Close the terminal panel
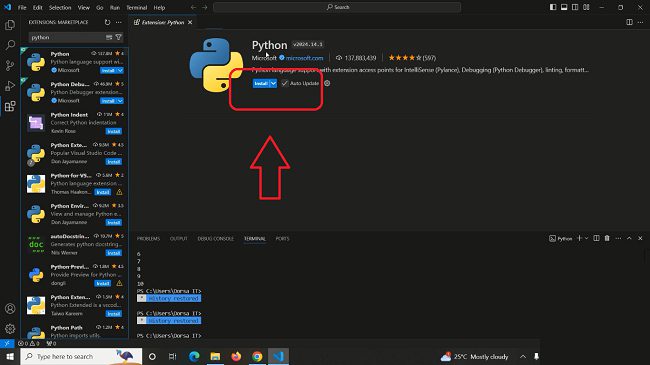650x365 pixels. pyautogui.click(x=640, y=238)
